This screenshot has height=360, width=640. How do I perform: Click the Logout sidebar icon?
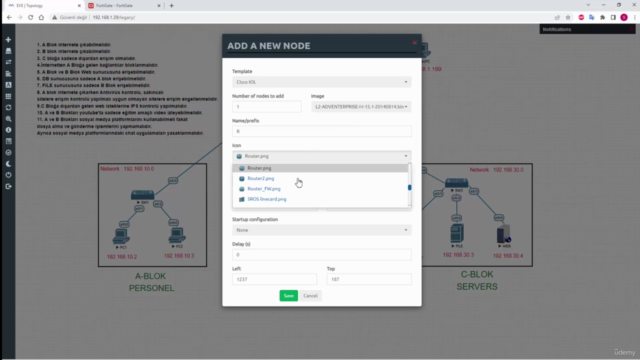click(x=8, y=186)
